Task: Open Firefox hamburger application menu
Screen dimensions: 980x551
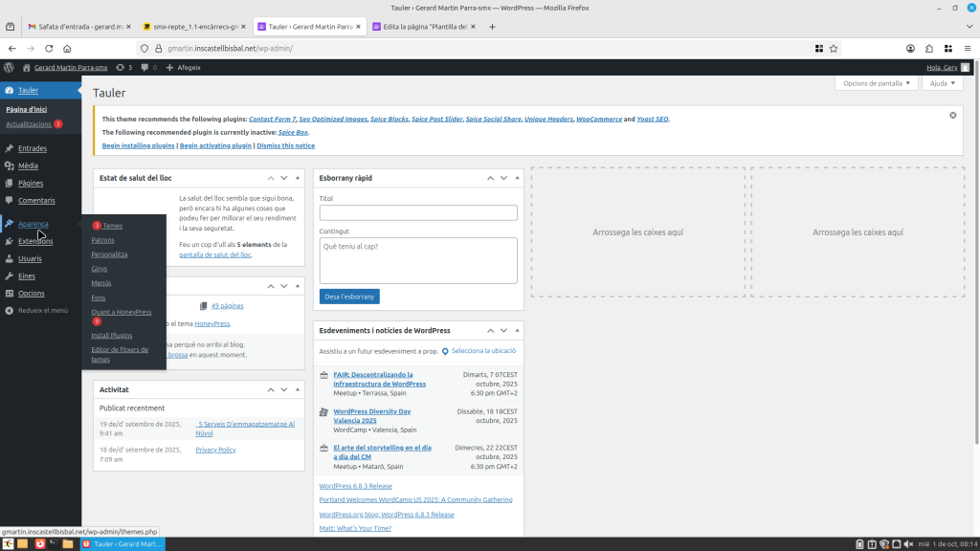Action: (968, 48)
